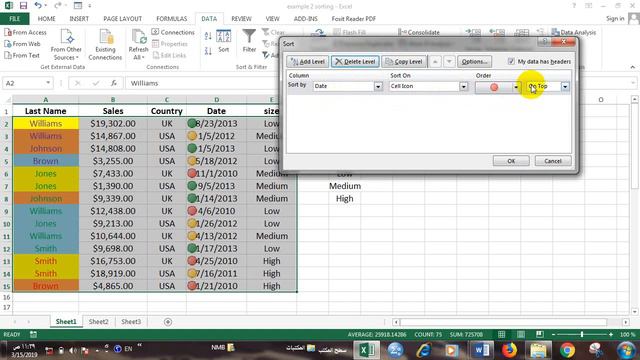Click Firefox icon in taskbar

tap(509, 350)
